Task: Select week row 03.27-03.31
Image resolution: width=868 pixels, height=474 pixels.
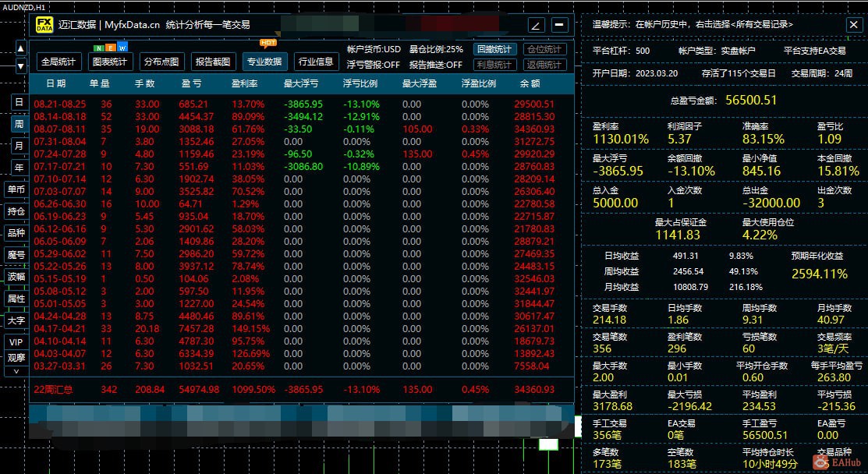Action: coord(301,366)
